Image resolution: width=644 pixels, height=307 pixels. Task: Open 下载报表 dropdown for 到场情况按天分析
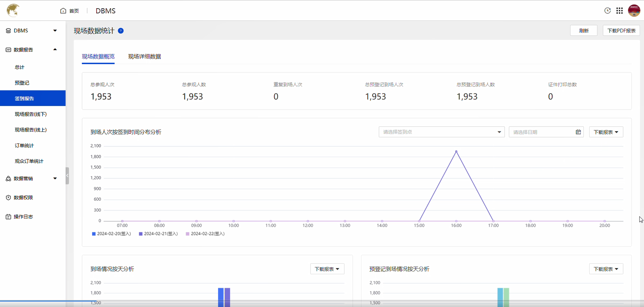pos(327,269)
